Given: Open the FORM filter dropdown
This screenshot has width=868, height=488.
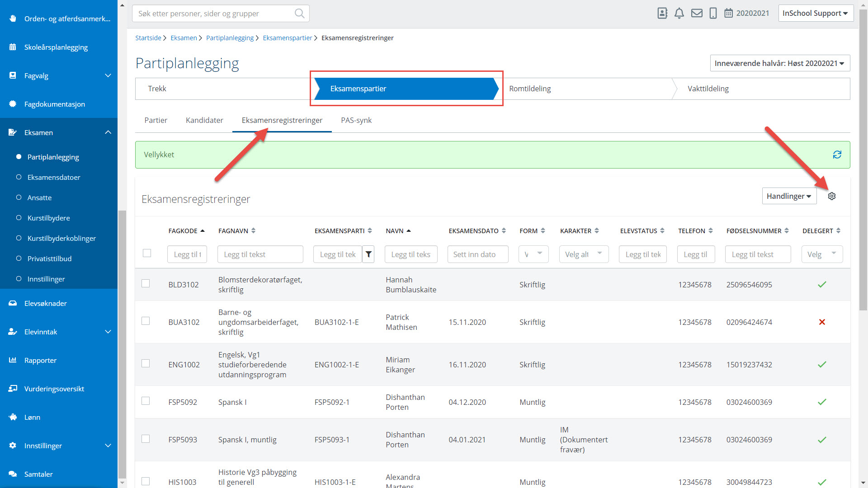Looking at the screenshot, I should pyautogui.click(x=533, y=254).
